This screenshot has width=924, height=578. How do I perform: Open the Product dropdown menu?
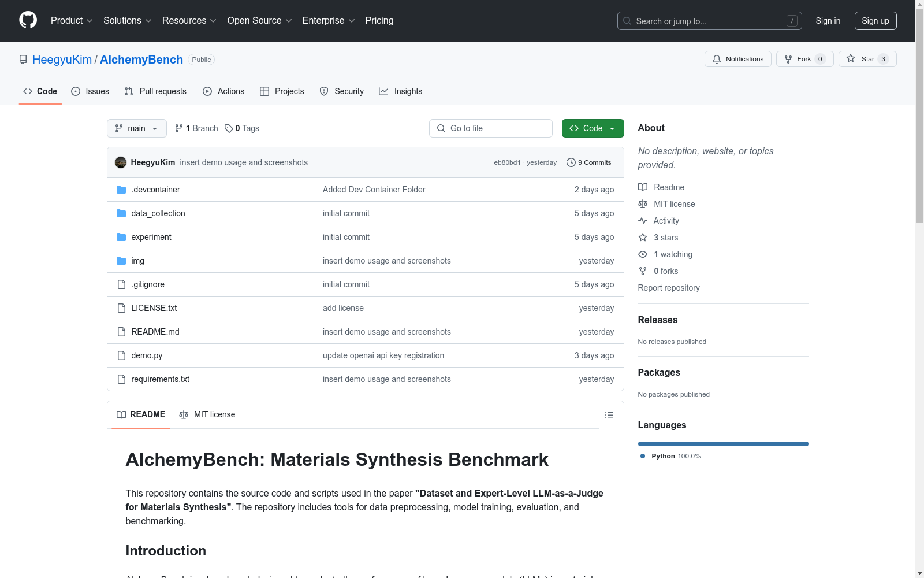point(72,21)
